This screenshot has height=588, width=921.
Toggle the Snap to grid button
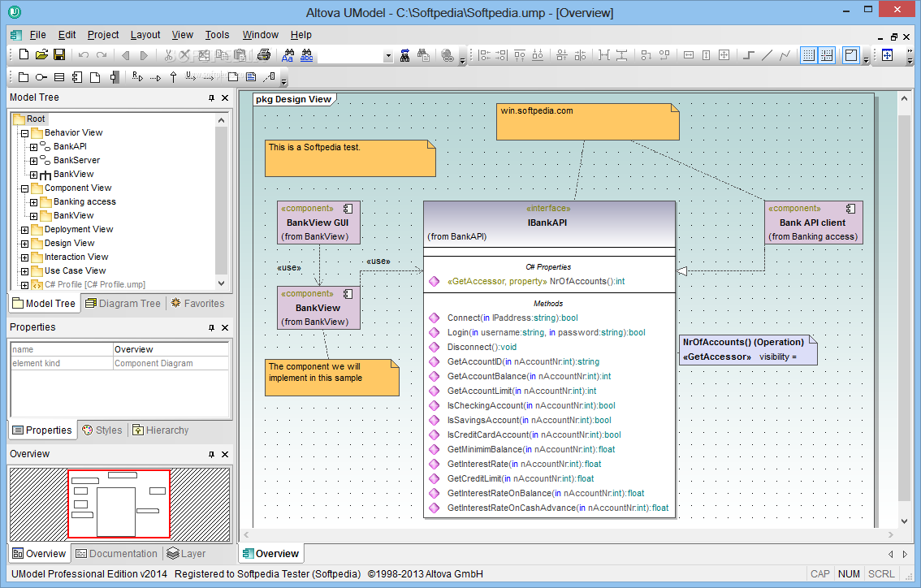coord(827,55)
